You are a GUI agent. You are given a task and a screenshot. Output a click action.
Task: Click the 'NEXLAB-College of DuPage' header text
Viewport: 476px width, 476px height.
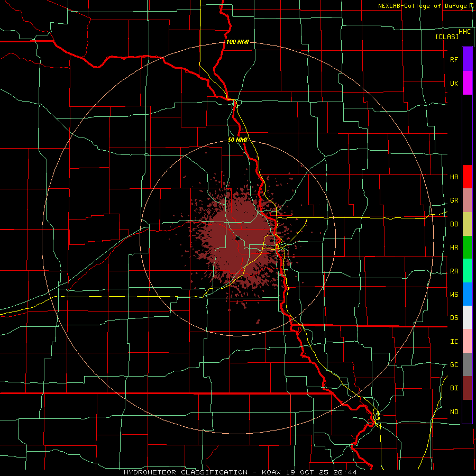point(422,6)
